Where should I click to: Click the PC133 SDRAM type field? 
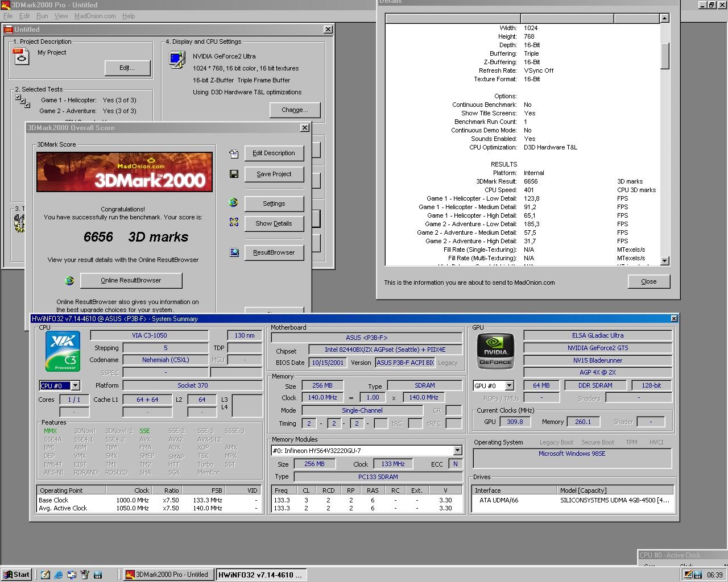[x=378, y=477]
